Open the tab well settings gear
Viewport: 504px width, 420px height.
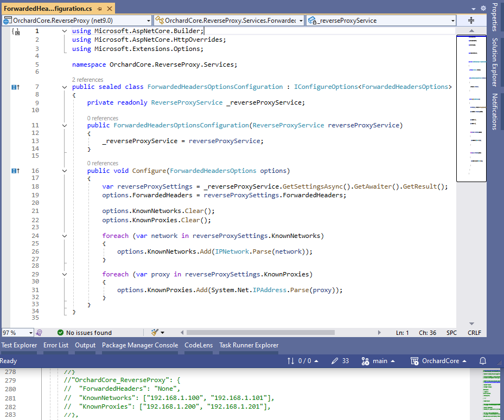pyautogui.click(x=483, y=8)
